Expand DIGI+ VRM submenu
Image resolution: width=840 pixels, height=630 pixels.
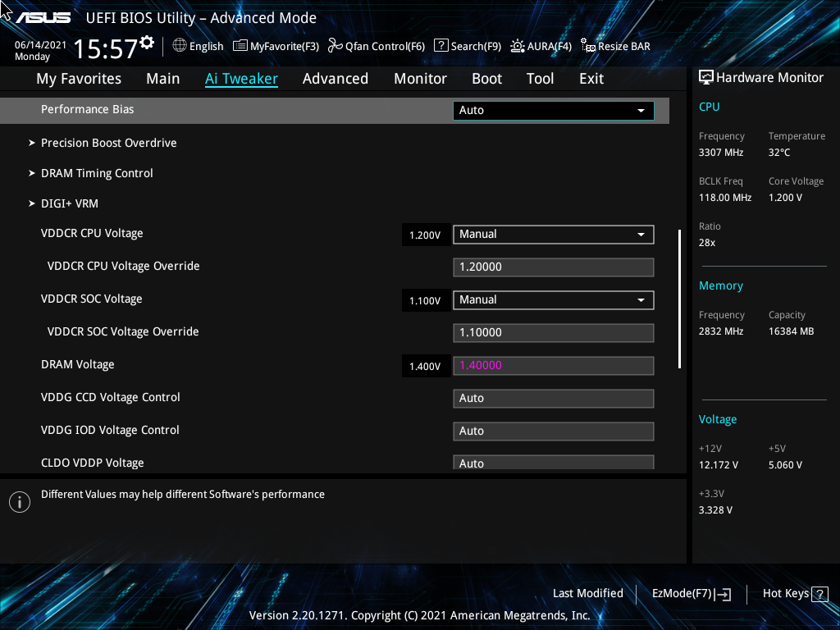point(70,203)
